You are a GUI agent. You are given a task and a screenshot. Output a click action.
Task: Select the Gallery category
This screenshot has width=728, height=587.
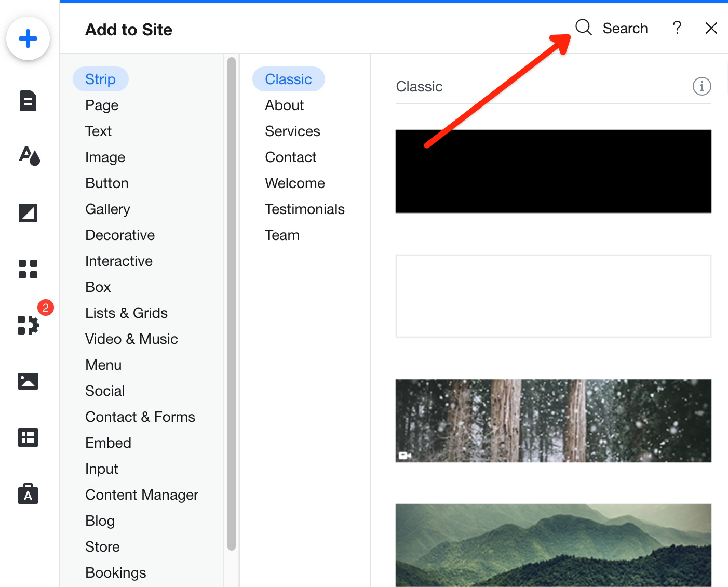coord(107,209)
